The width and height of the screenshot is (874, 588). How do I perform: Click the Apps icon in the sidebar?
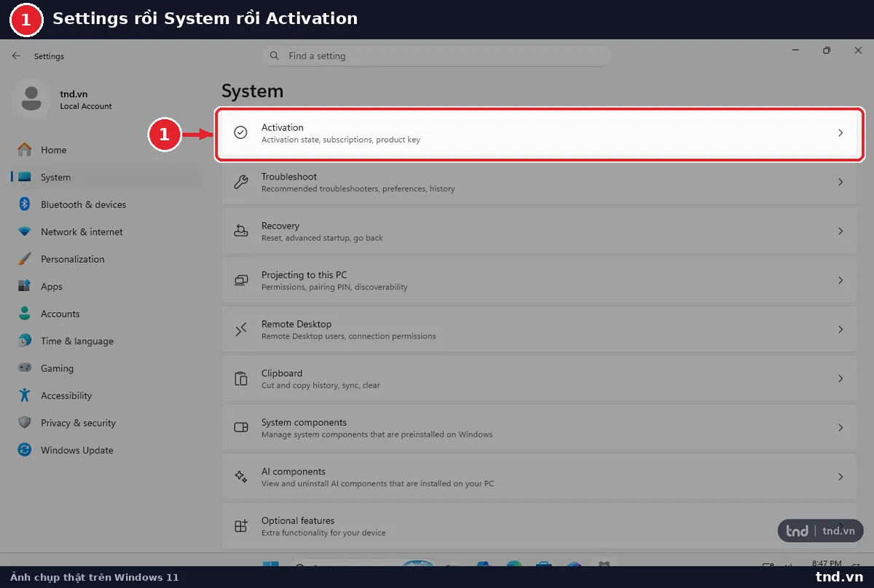click(x=25, y=286)
